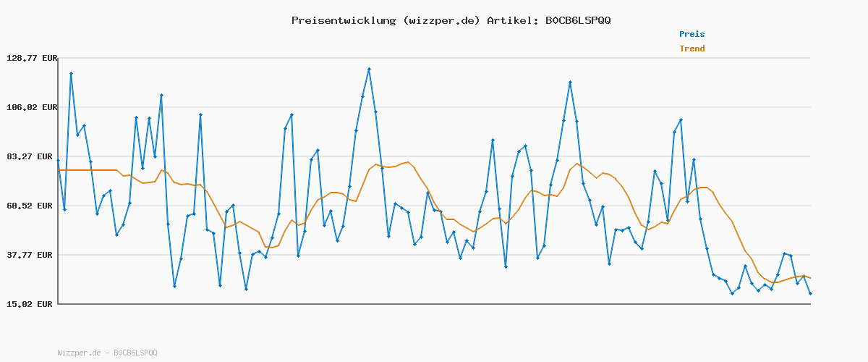
Task: Select the 37.77 EUR axis label
Action: [33, 255]
